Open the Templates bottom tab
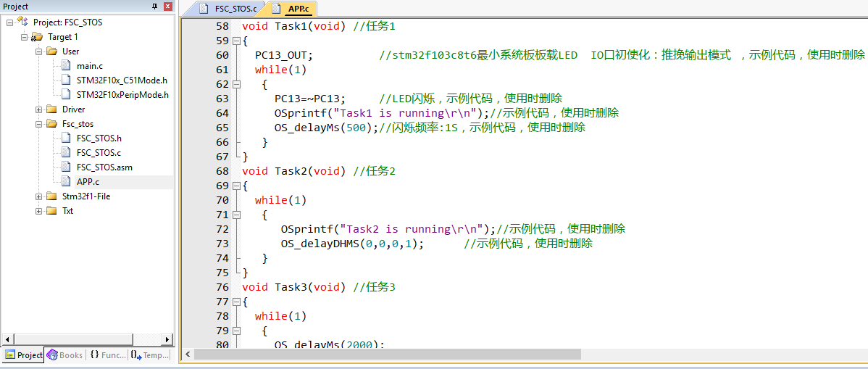The height and width of the screenshot is (369, 868). 150,355
